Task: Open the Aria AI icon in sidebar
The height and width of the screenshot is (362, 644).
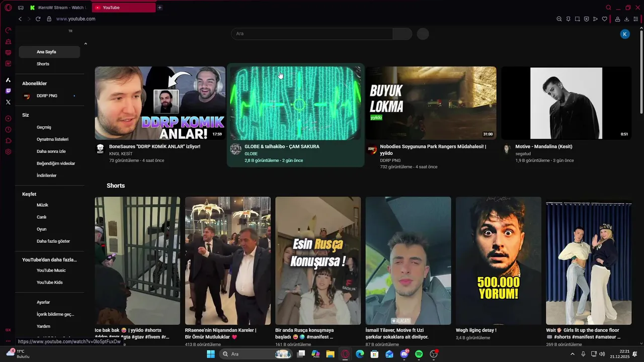Action: (x=8, y=80)
